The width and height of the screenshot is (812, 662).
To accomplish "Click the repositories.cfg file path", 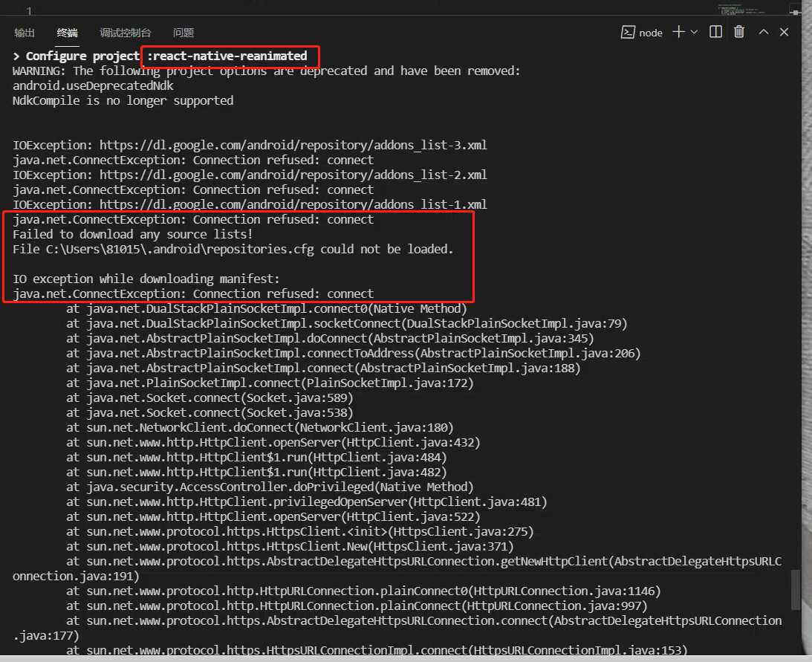I will click(180, 249).
